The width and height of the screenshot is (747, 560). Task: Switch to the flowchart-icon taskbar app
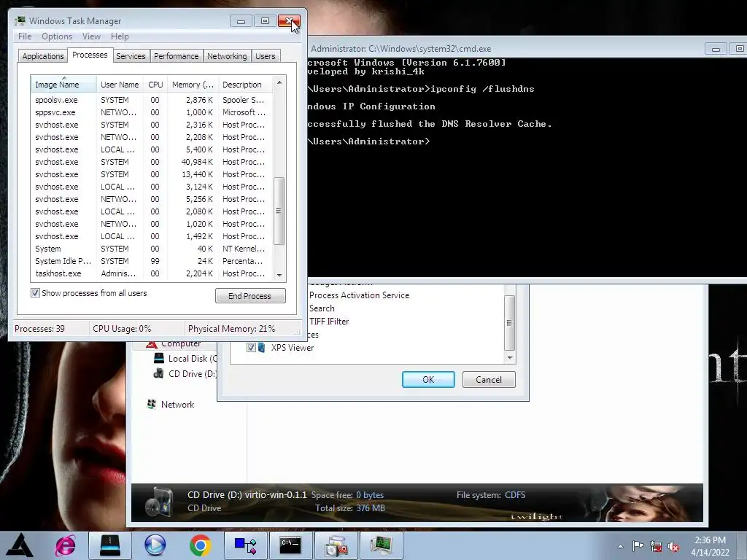(245, 545)
